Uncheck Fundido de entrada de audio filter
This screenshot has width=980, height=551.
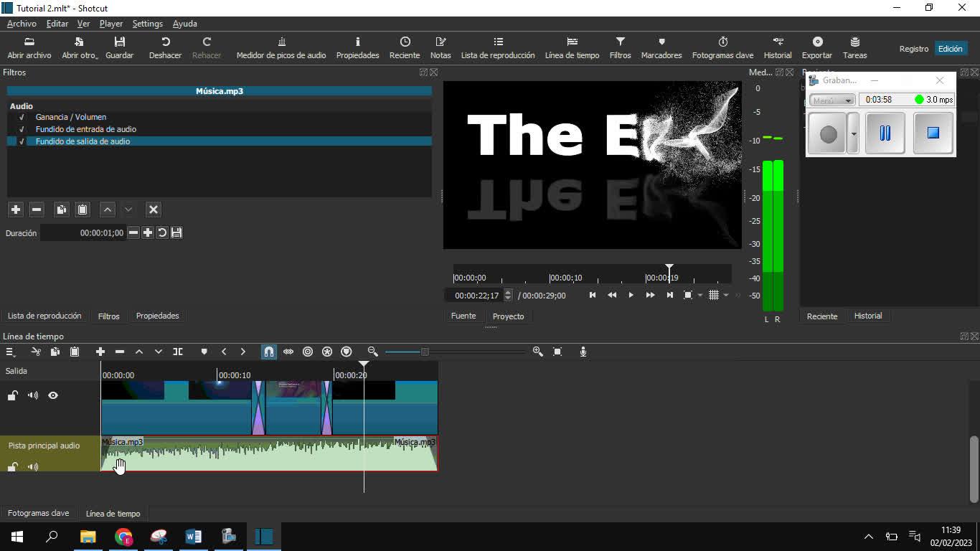point(22,129)
